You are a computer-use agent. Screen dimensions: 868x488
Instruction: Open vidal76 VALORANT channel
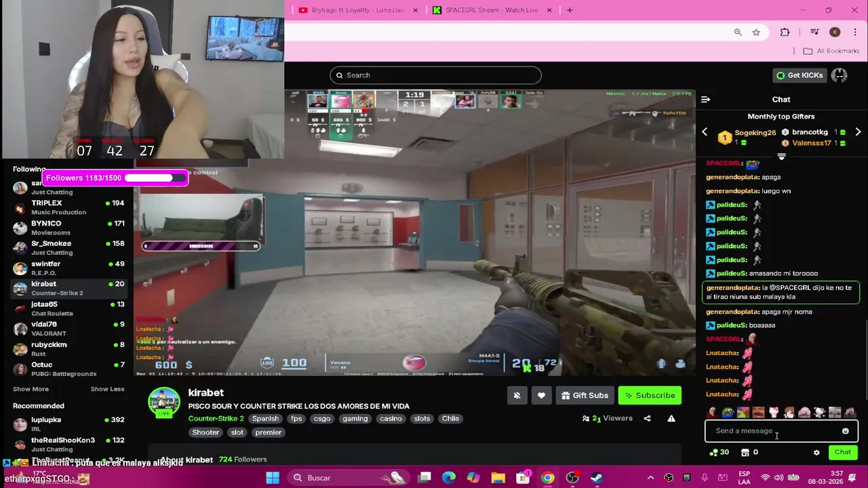pos(69,329)
